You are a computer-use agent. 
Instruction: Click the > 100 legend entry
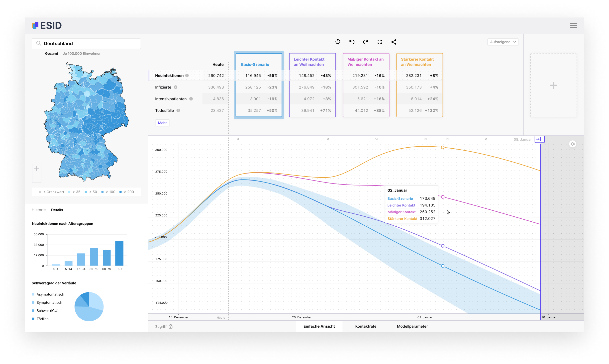point(108,192)
